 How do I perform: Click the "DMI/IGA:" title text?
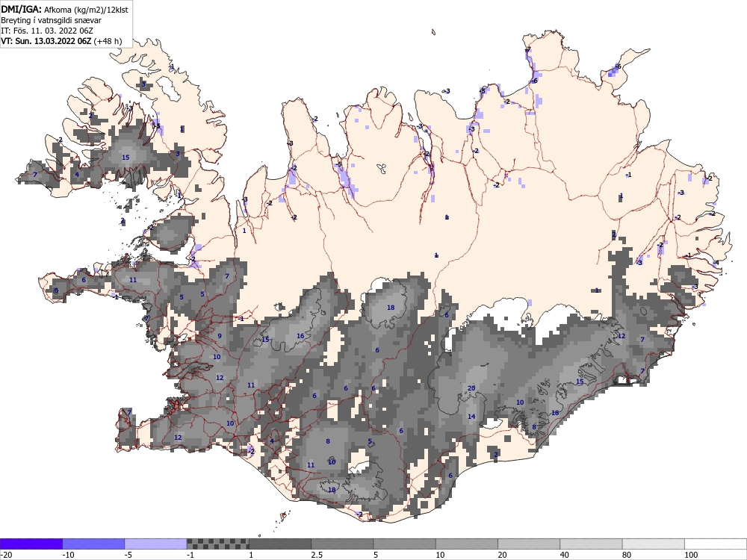point(22,10)
